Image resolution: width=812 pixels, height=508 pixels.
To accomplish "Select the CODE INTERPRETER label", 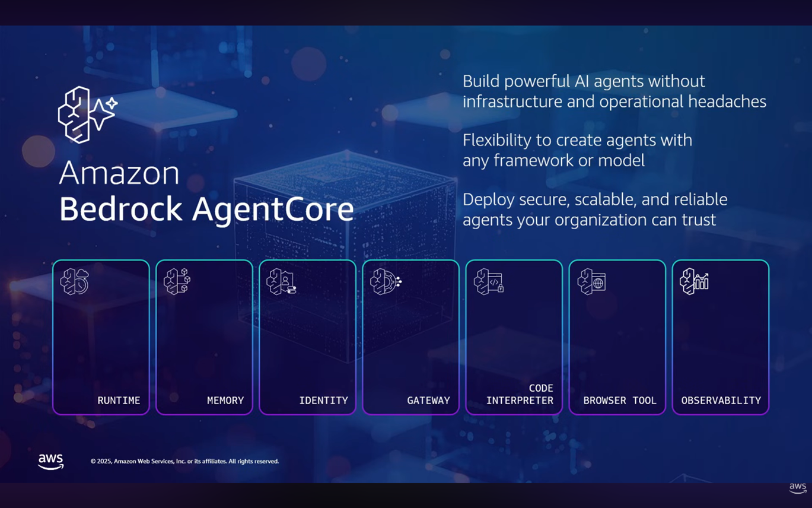I will coord(520,395).
